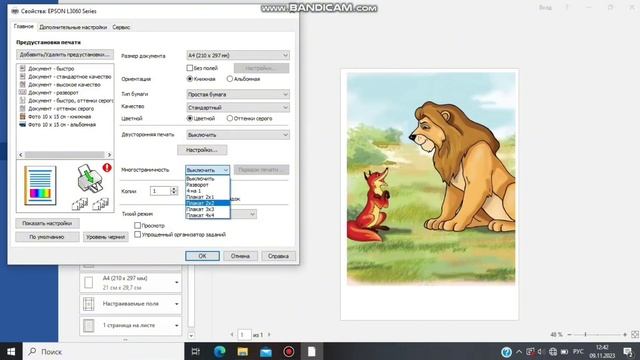
Task: Go to previous page in print preview
Action: coord(232,335)
